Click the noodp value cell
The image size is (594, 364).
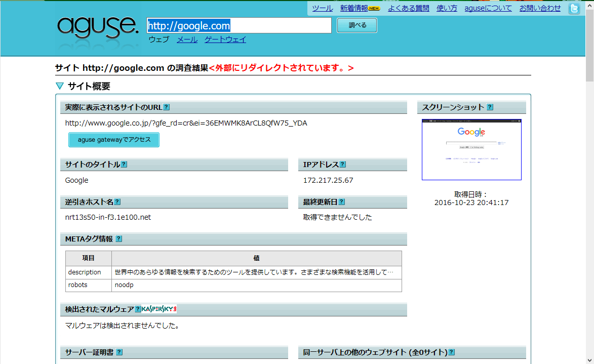coord(257,285)
